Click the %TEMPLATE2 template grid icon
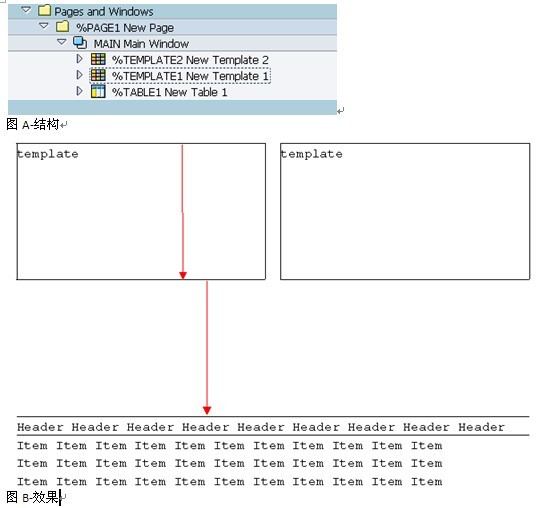 coord(98,59)
